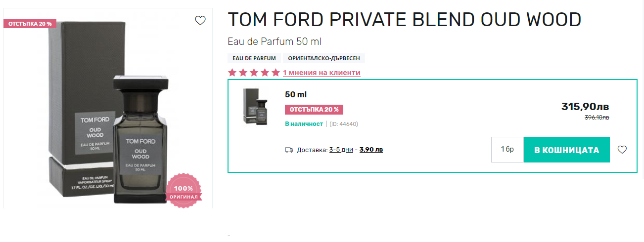Screen dimensions: 644x242
Task: Open the 3,90 лв delivery price link
Action: point(371,150)
